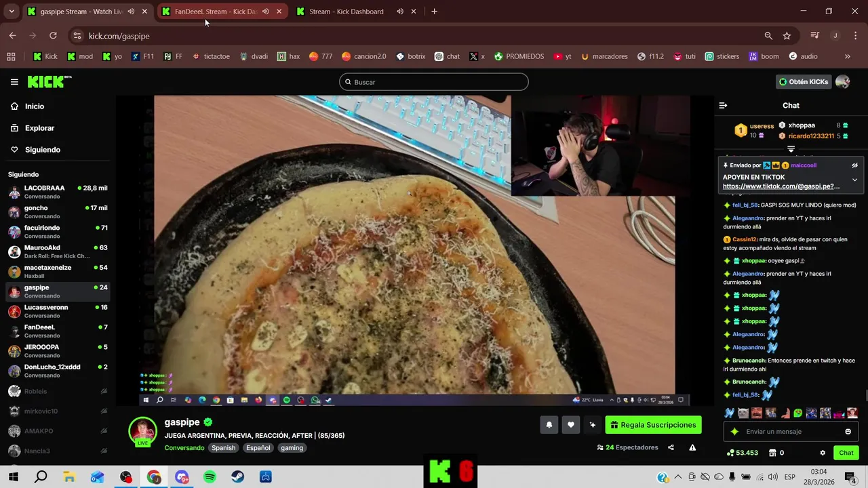The height and width of the screenshot is (488, 868).
Task: Open LACOBRAAA channel in following list
Action: [x=57, y=192]
